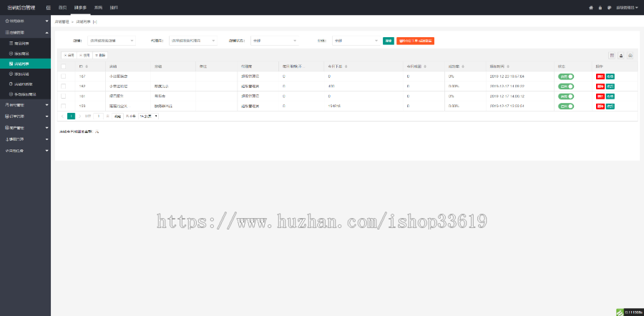
Task: Click the green 搜索 search button
Action: [389, 41]
